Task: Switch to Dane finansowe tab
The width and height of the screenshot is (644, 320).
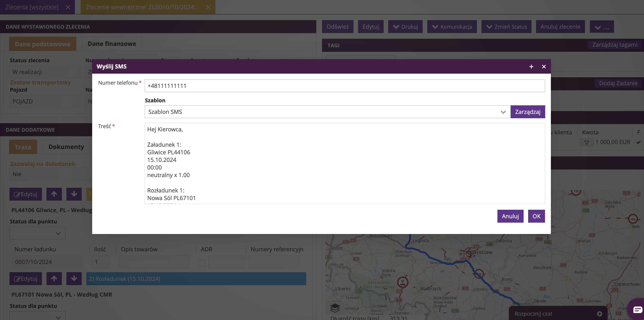Action: pyautogui.click(x=112, y=44)
